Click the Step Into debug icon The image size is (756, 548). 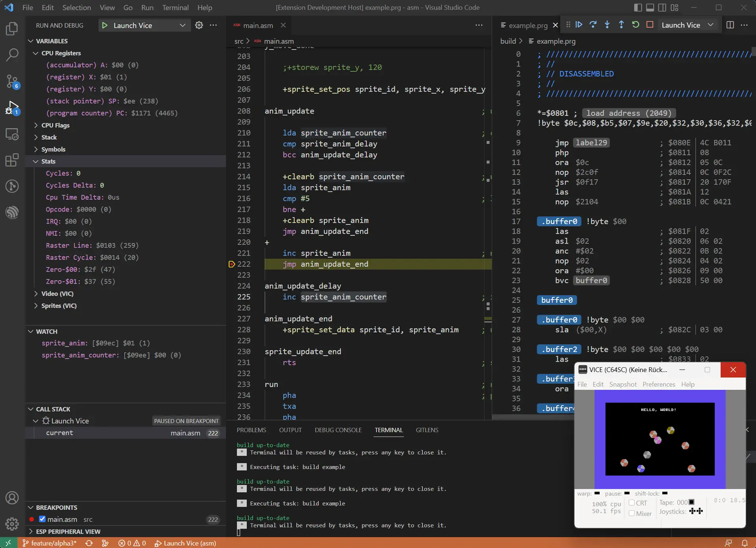[607, 24]
